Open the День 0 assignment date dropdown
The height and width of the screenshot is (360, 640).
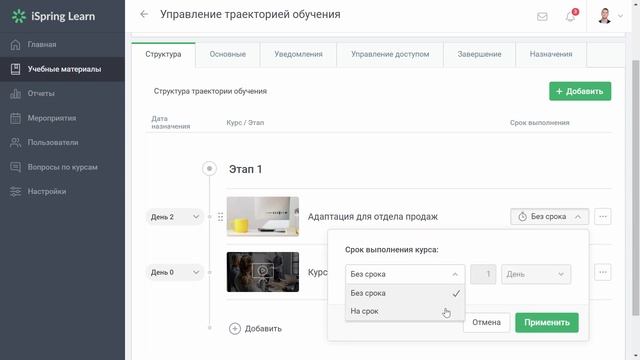coord(175,272)
